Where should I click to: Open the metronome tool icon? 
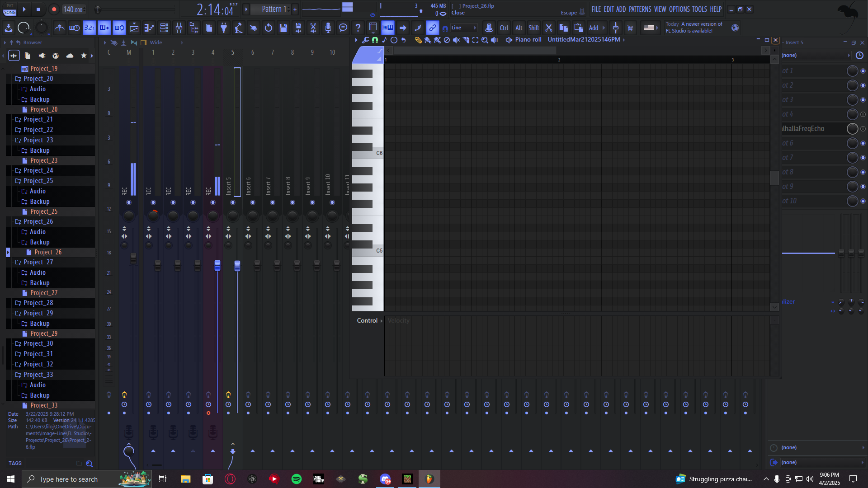[59, 28]
